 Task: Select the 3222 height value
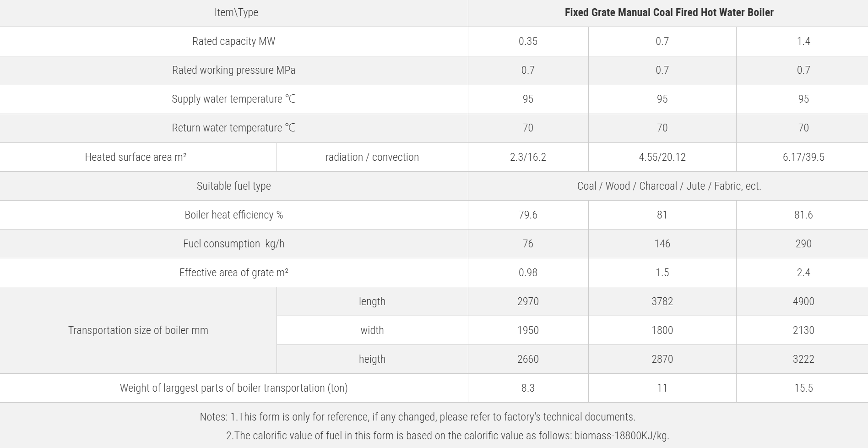click(803, 359)
